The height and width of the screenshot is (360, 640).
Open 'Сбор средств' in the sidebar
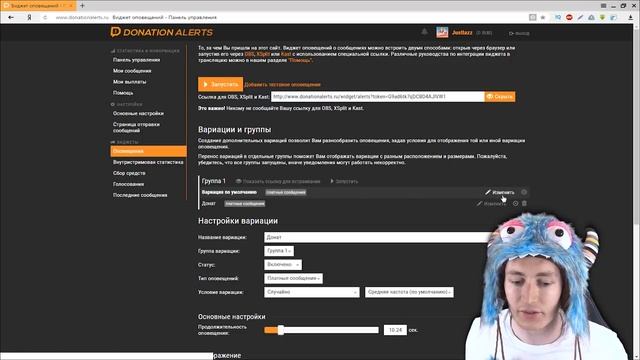pos(129,173)
